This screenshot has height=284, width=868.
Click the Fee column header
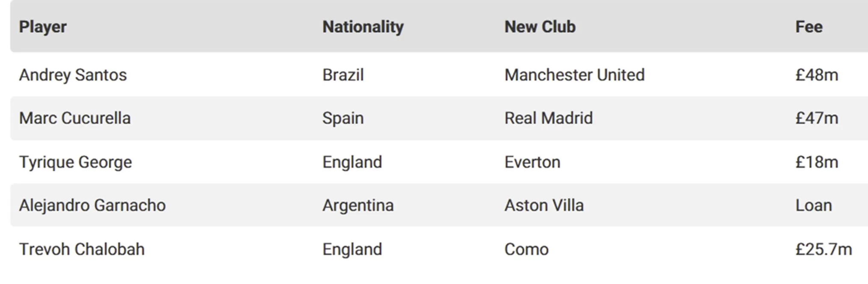(809, 27)
